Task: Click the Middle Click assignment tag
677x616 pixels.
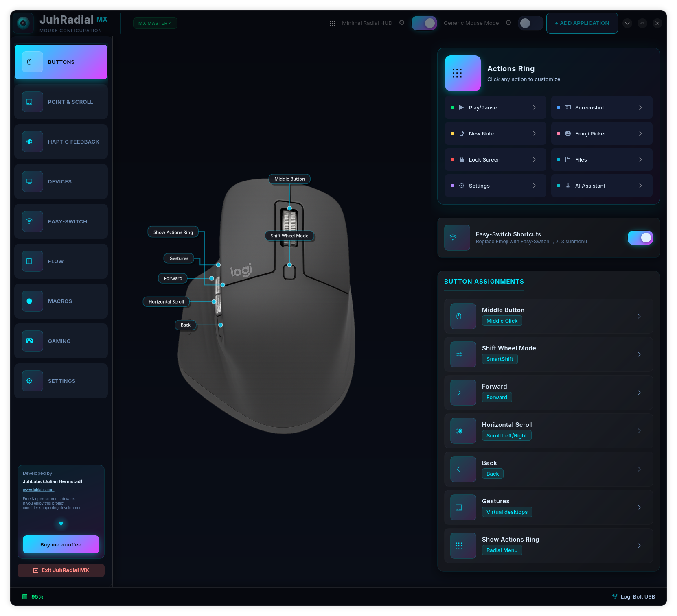Action: [502, 321]
